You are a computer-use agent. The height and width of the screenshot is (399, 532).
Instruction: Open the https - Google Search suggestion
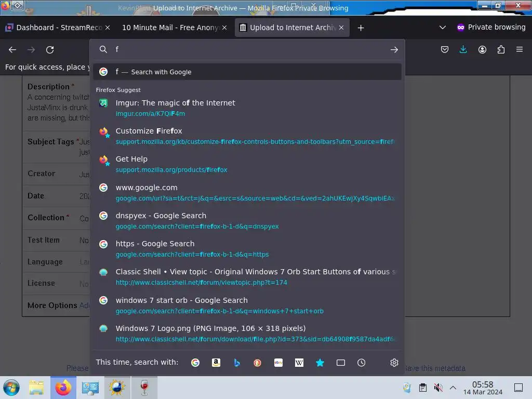247,249
